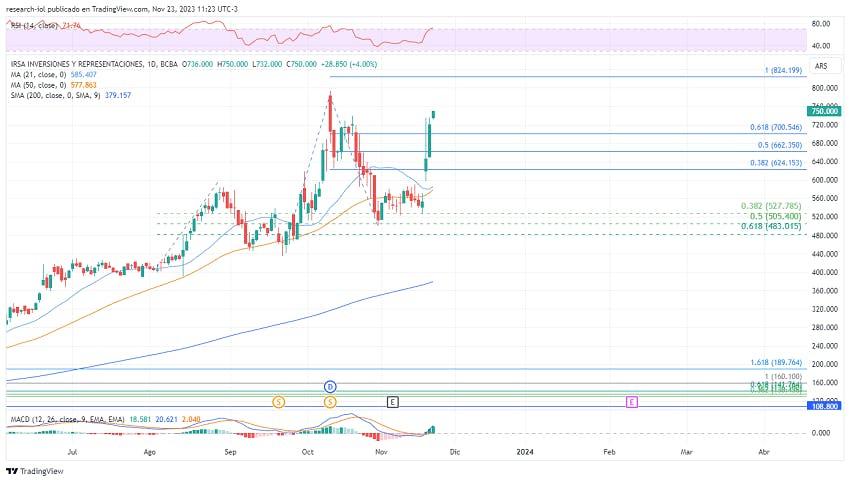Click the blue D dividend marker
The width and height of the screenshot is (850, 482).
click(x=330, y=387)
